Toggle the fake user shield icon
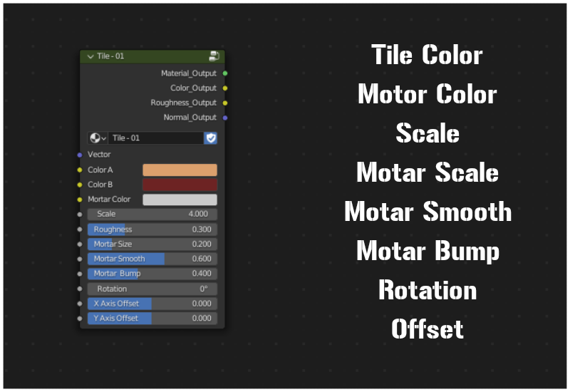This screenshot has width=570, height=392. tap(211, 138)
